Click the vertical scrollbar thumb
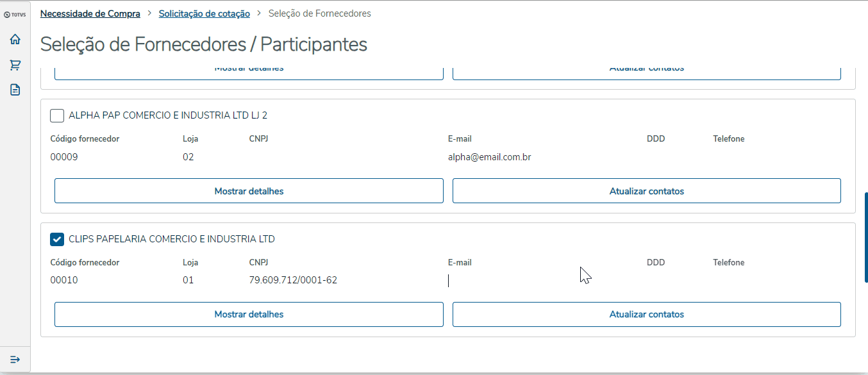Image resolution: width=868 pixels, height=375 pixels. [866, 237]
